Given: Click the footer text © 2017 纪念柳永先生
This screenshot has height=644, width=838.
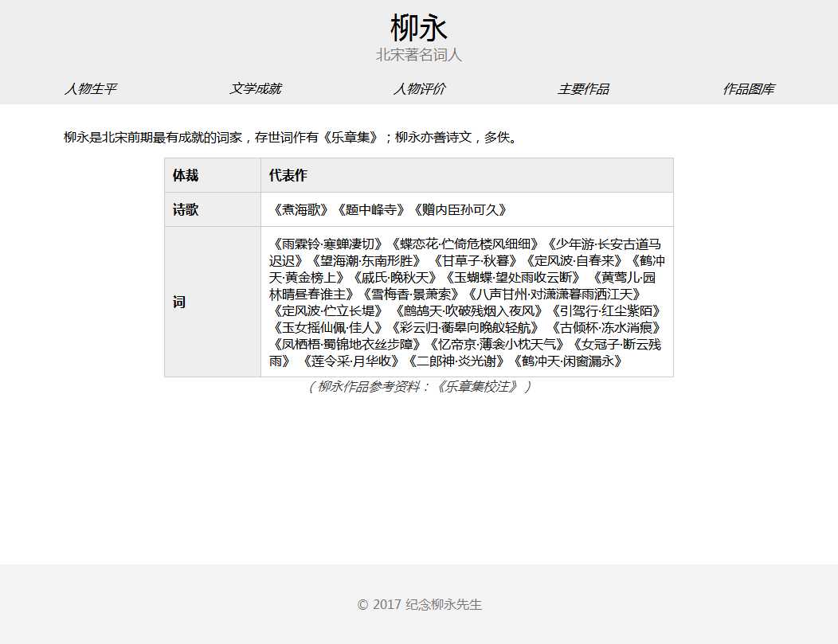Looking at the screenshot, I should [419, 605].
